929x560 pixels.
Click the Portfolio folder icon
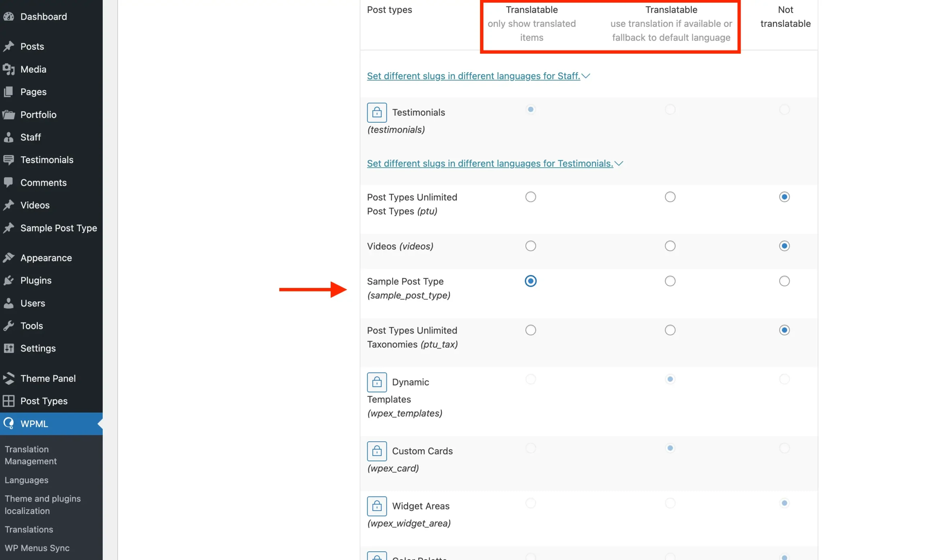point(9,115)
